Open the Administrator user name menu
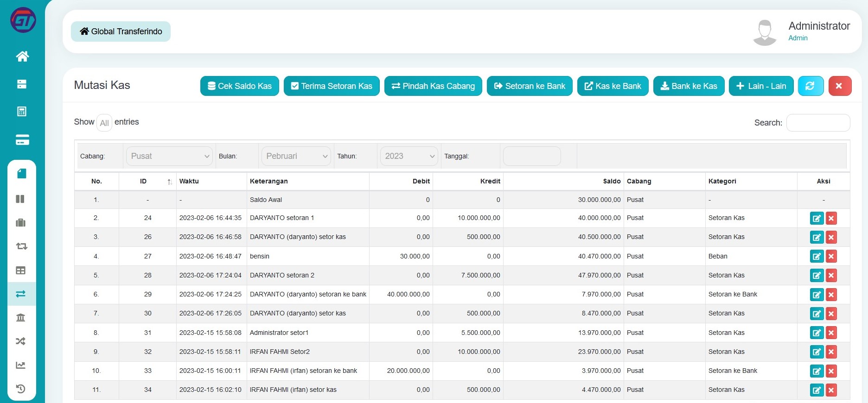This screenshot has width=868, height=403. tap(819, 26)
